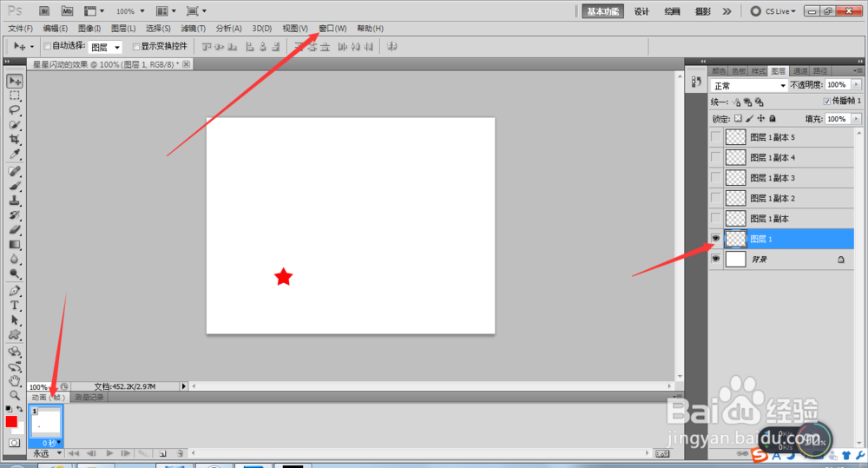The width and height of the screenshot is (868, 468).
Task: Select the Spot Healing Brush tool
Action: 15,171
